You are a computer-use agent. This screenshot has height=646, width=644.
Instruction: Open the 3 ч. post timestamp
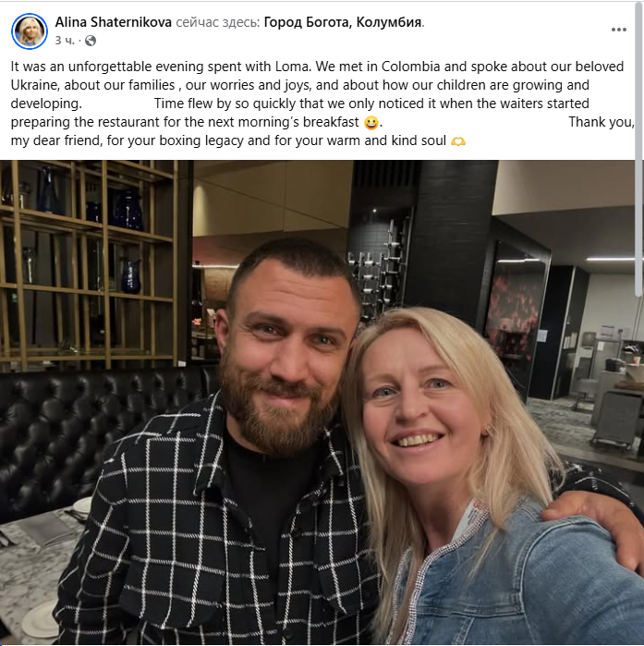[x=65, y=41]
